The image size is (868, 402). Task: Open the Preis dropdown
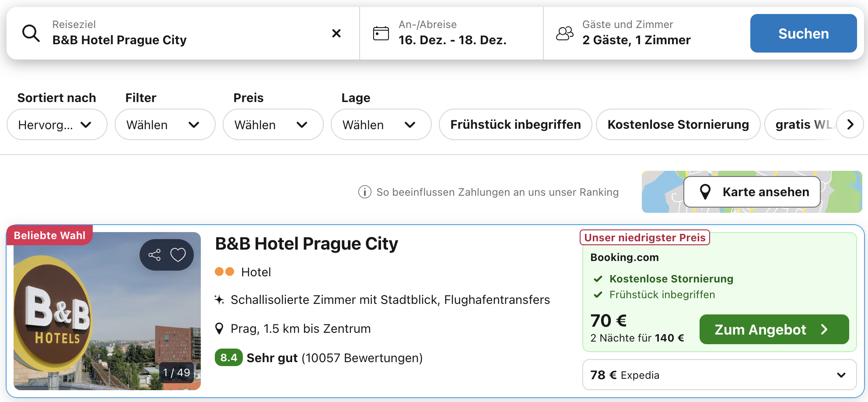click(273, 125)
